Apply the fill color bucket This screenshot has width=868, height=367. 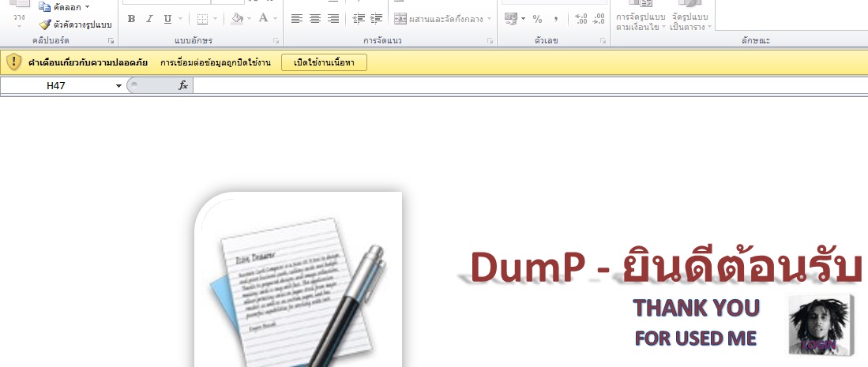pos(237,19)
